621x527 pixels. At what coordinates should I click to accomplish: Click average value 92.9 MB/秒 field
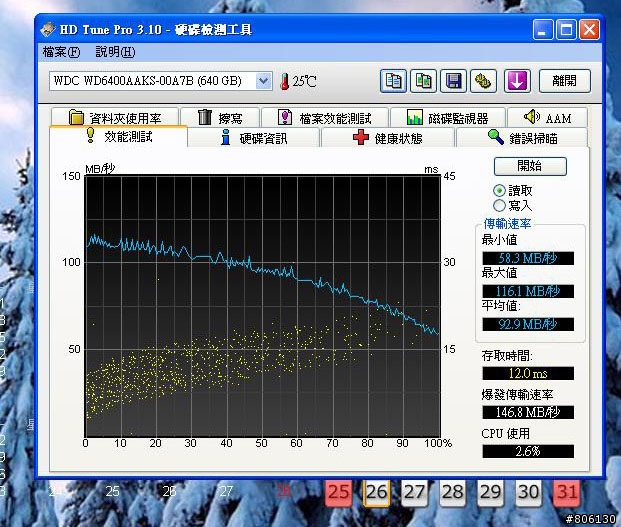pos(528,324)
